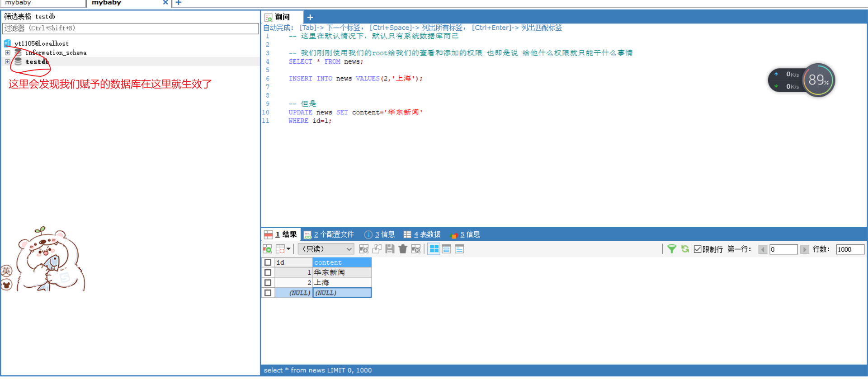This screenshot has height=379, width=868.
Task: Toggle the select-all checkbox in header row
Action: tap(268, 263)
